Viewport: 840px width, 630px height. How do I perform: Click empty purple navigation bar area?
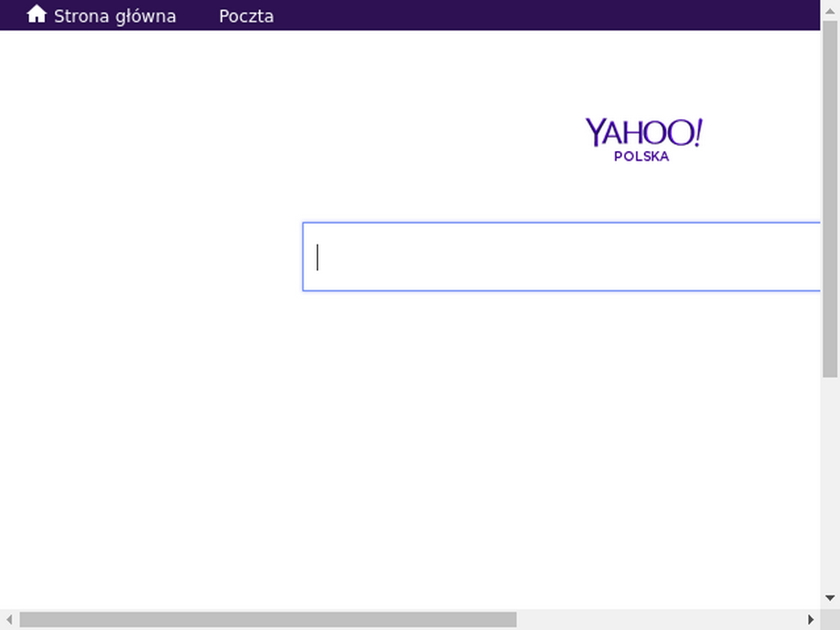click(x=536, y=15)
